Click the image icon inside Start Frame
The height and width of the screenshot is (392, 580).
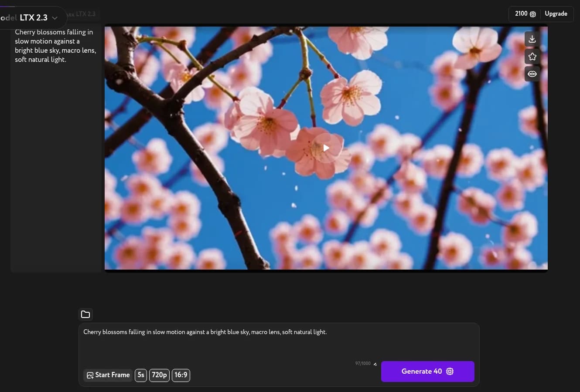click(x=90, y=375)
